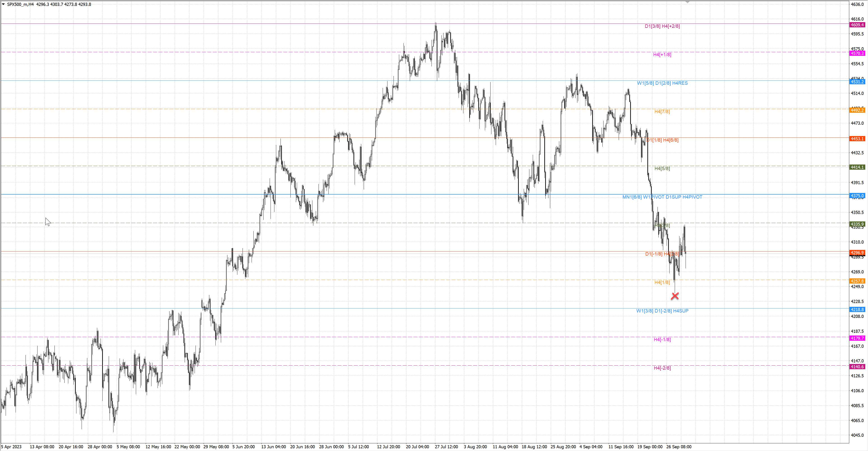Click the 4531.2 blue price tag
The image size is (868, 451).
tap(857, 82)
